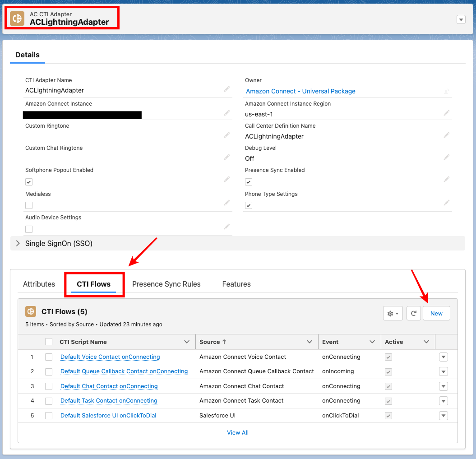Open the Presence Sync Rules tab
476x459 pixels.
click(x=166, y=284)
